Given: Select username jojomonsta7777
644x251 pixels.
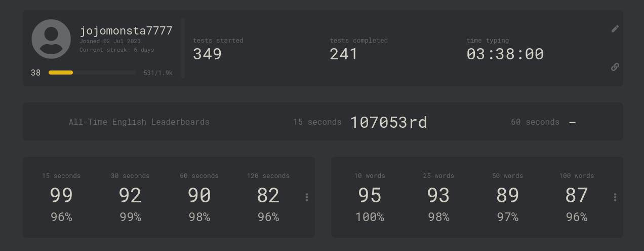Looking at the screenshot, I should click(x=126, y=31).
